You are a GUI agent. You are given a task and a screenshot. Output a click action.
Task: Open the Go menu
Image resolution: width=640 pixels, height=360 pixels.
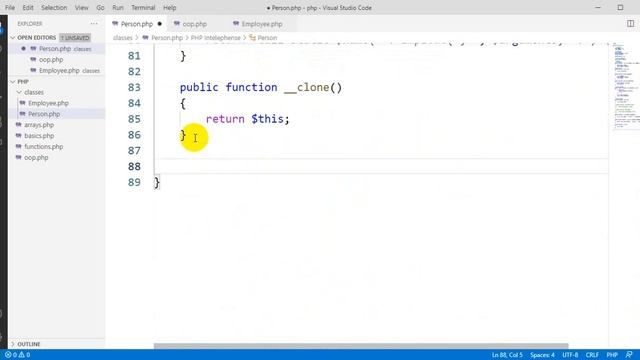(100, 7)
